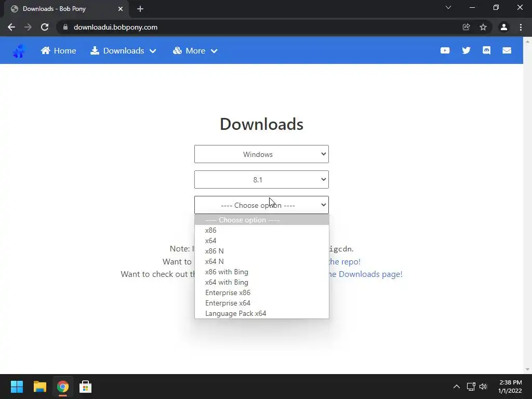Open the Windows Start menu

coord(17,387)
